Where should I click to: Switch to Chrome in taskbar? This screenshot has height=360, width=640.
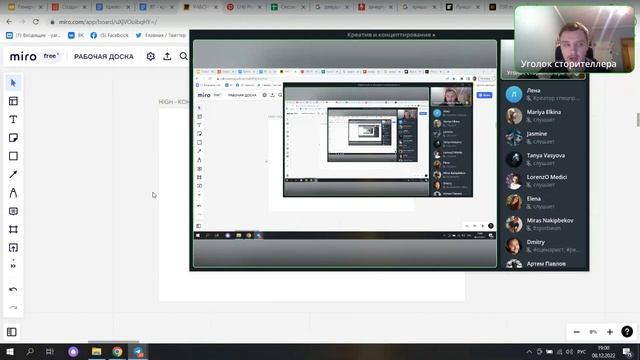click(x=118, y=351)
